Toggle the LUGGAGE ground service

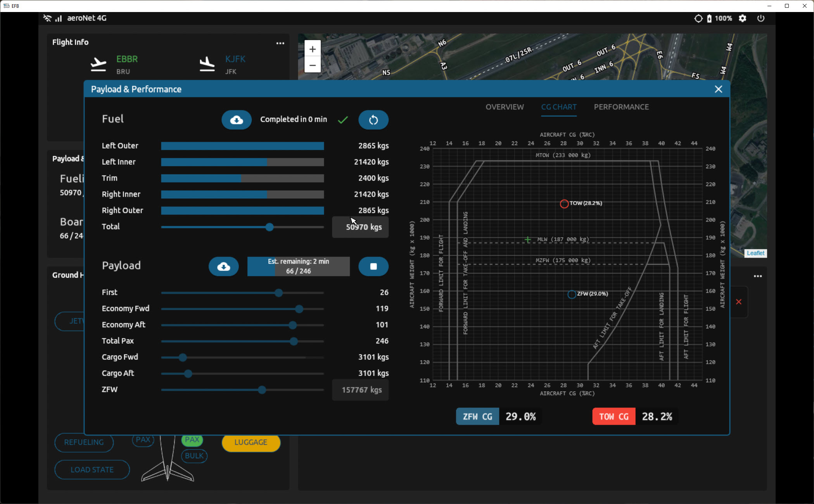tap(251, 442)
